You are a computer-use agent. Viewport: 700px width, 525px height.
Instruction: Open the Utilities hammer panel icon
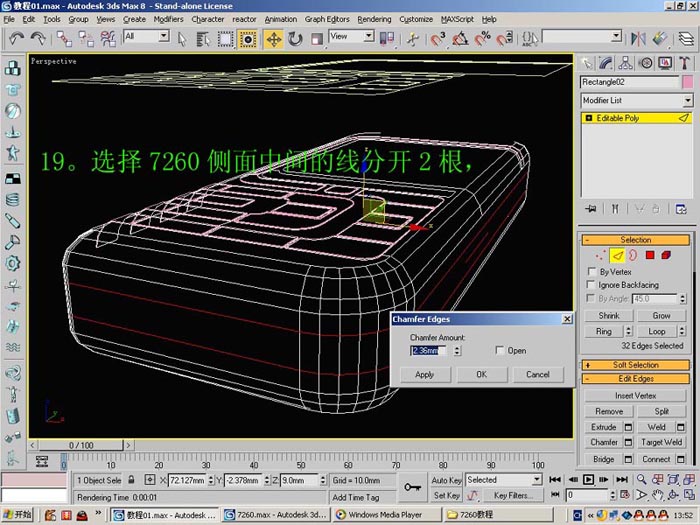(x=684, y=63)
